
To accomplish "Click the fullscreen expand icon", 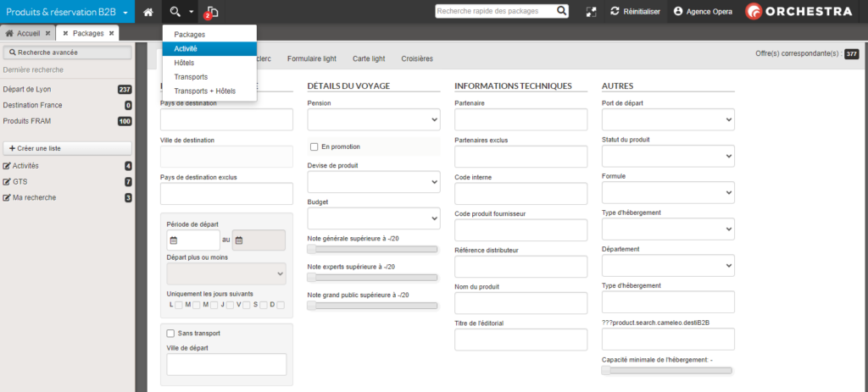I will 590,12.
